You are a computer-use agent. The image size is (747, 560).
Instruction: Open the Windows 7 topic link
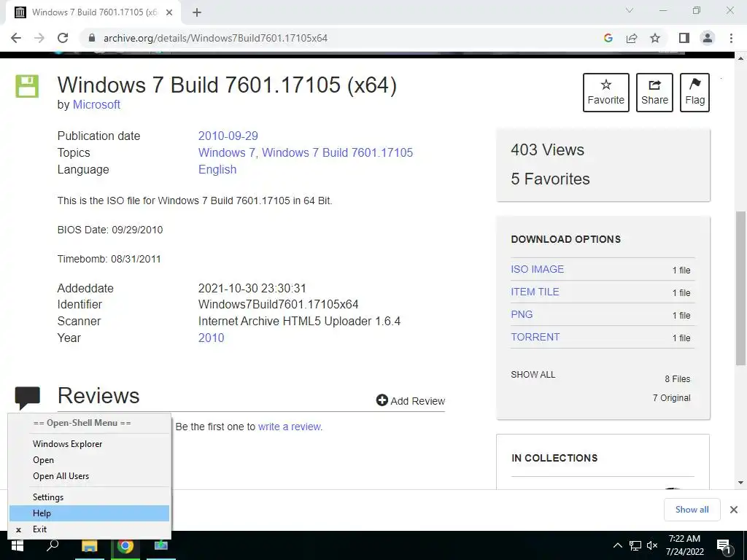226,153
